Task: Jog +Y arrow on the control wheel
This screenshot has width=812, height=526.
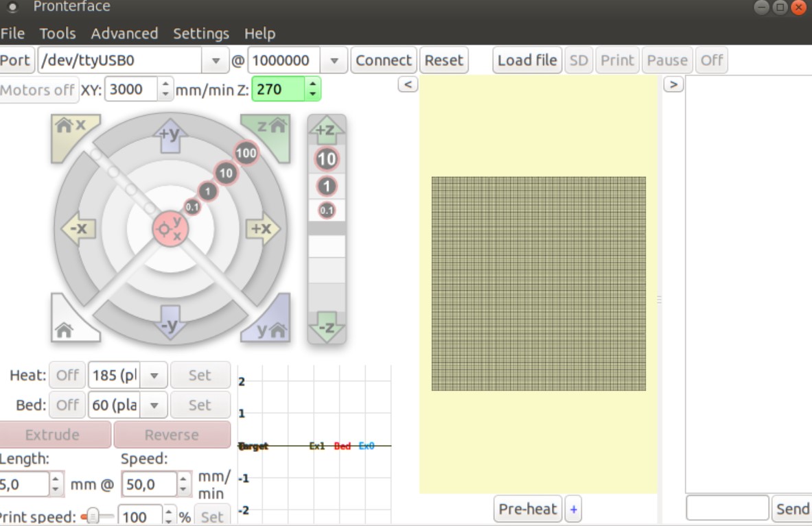Action: [x=170, y=136]
